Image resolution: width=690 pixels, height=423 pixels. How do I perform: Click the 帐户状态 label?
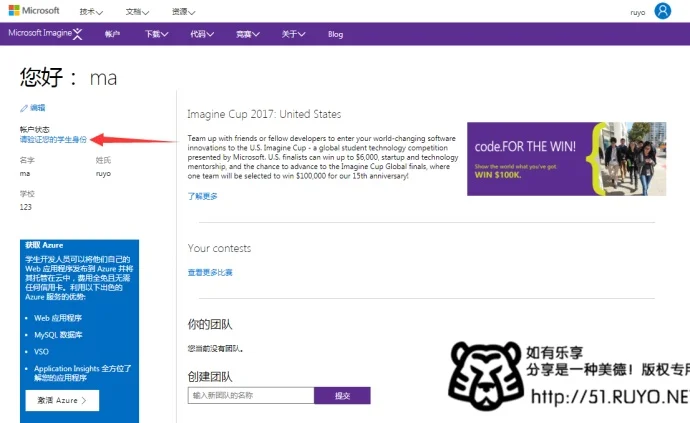click(x=34, y=129)
